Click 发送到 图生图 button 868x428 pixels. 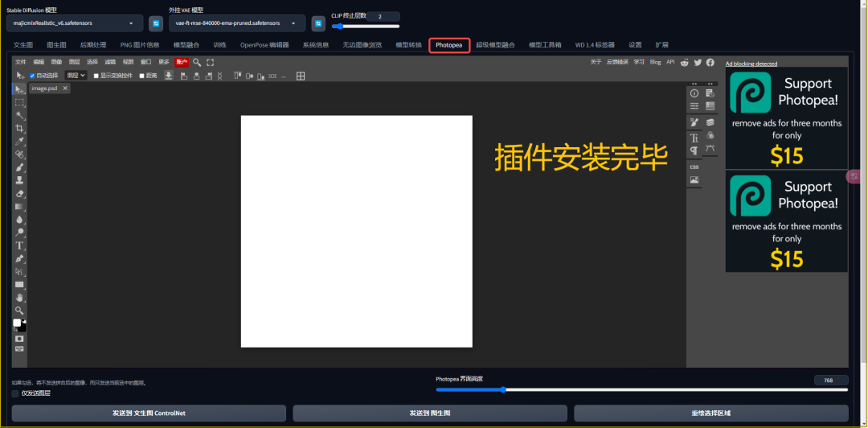click(x=430, y=413)
